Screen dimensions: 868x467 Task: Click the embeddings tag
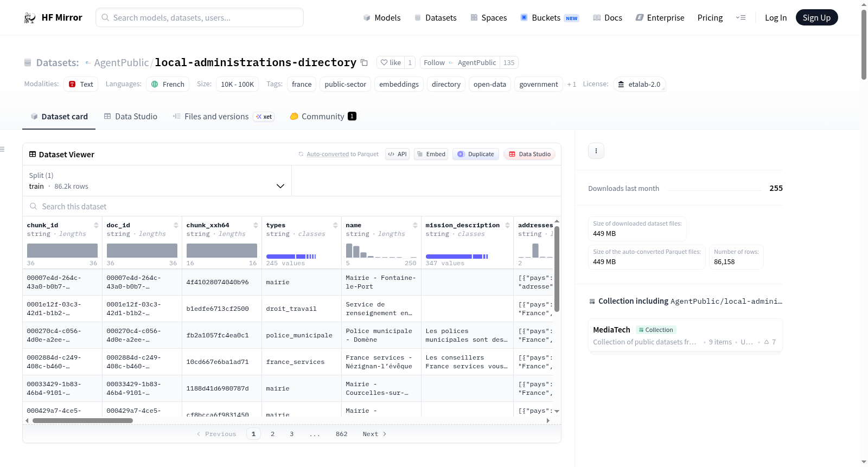pyautogui.click(x=399, y=85)
